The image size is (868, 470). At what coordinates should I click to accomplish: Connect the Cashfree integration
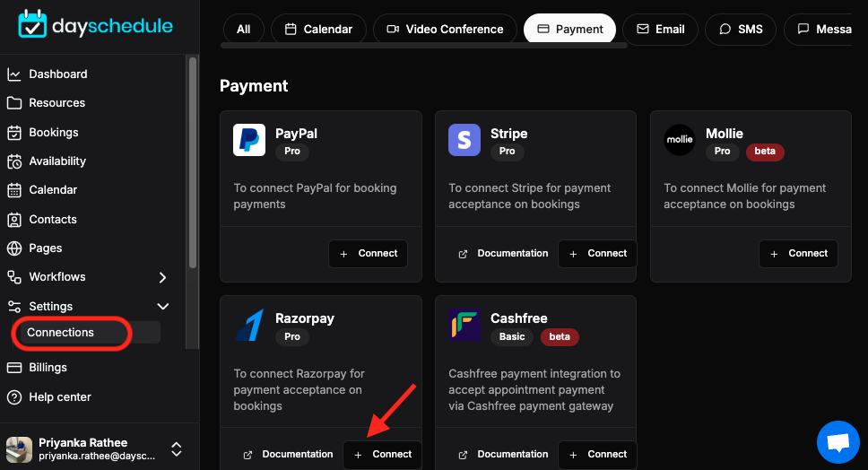point(597,455)
